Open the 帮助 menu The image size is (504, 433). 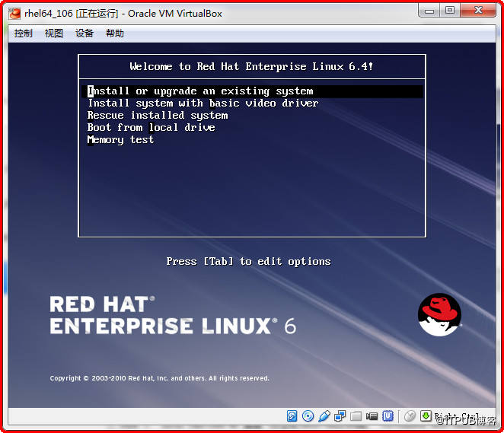coord(115,33)
